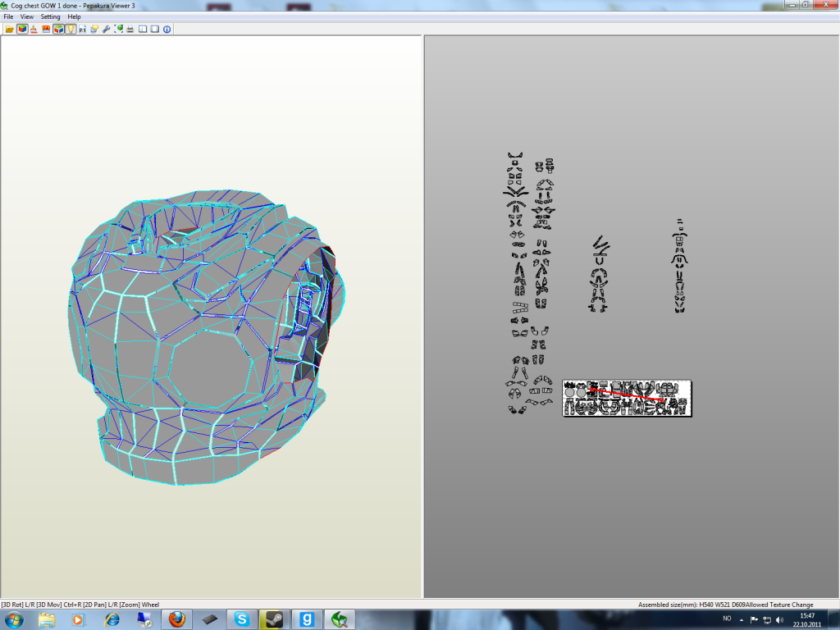
Task: Click the yellow speech bubble toolbar icon
Action: [94, 30]
